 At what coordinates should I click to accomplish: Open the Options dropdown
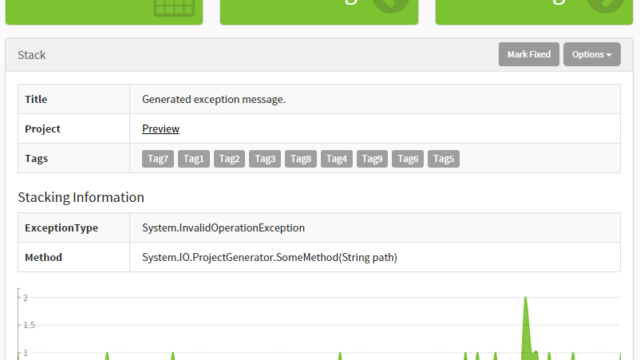pos(592,54)
